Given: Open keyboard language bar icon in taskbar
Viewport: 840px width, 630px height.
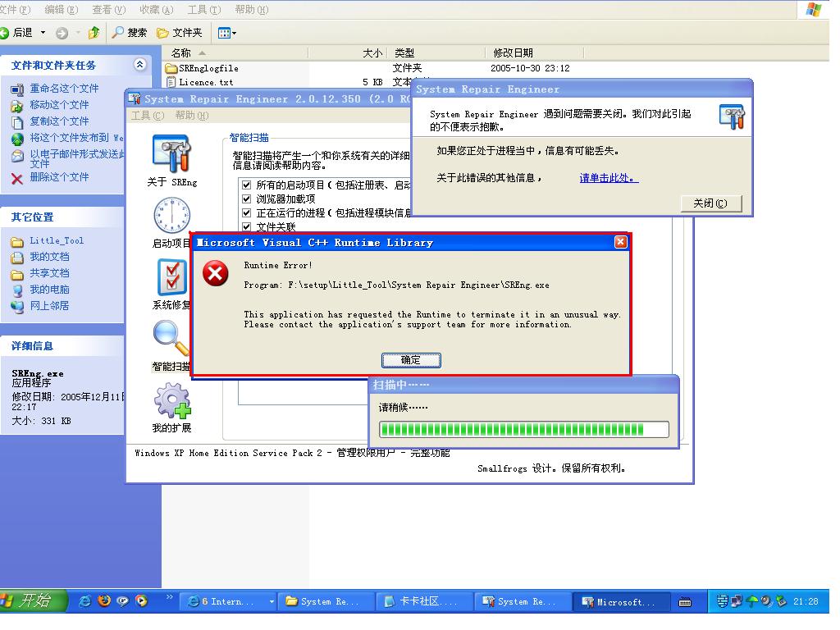Looking at the screenshot, I should click(x=685, y=602).
